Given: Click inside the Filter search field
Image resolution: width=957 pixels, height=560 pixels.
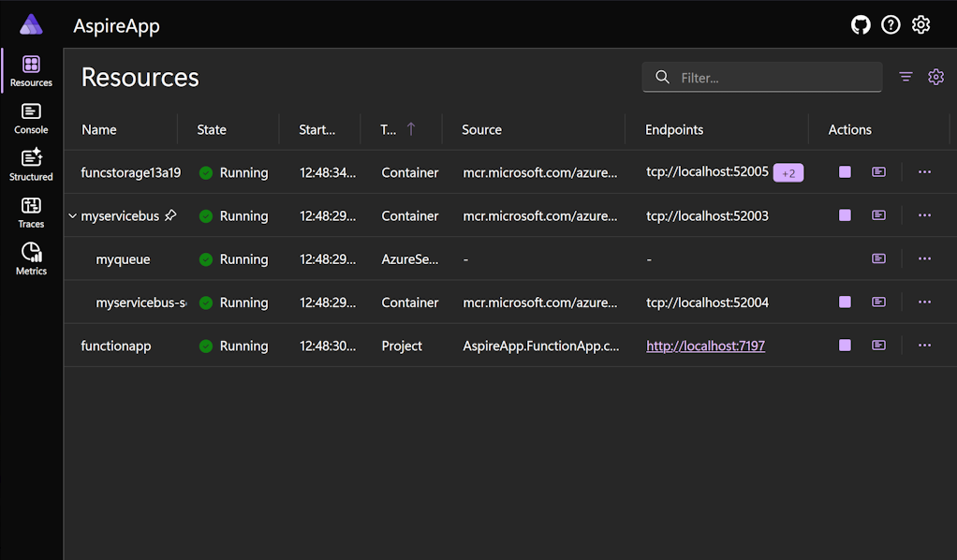Looking at the screenshot, I should coord(761,77).
